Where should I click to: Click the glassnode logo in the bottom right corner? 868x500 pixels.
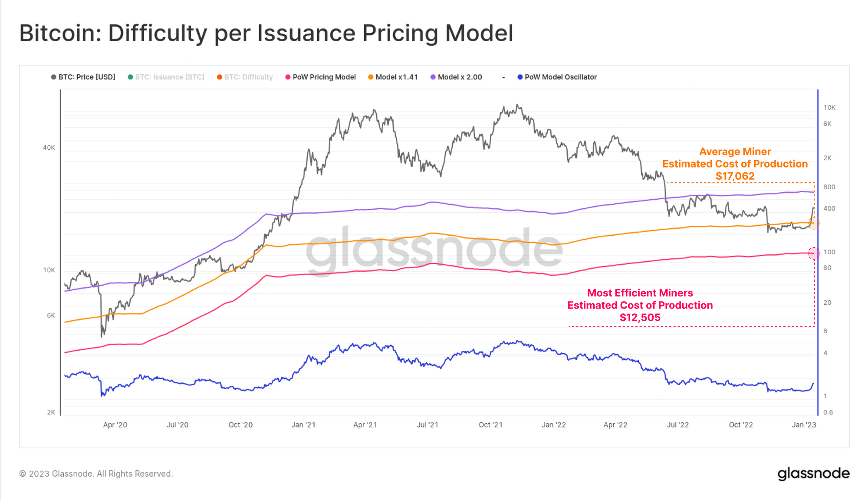pos(813,474)
